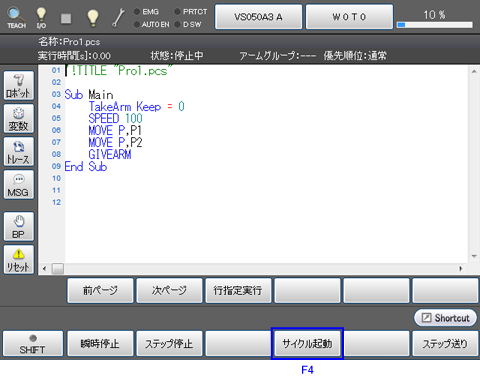Screen dimensions: 480x376
Task: Open the I/O light bulb icon
Action: pos(41,17)
